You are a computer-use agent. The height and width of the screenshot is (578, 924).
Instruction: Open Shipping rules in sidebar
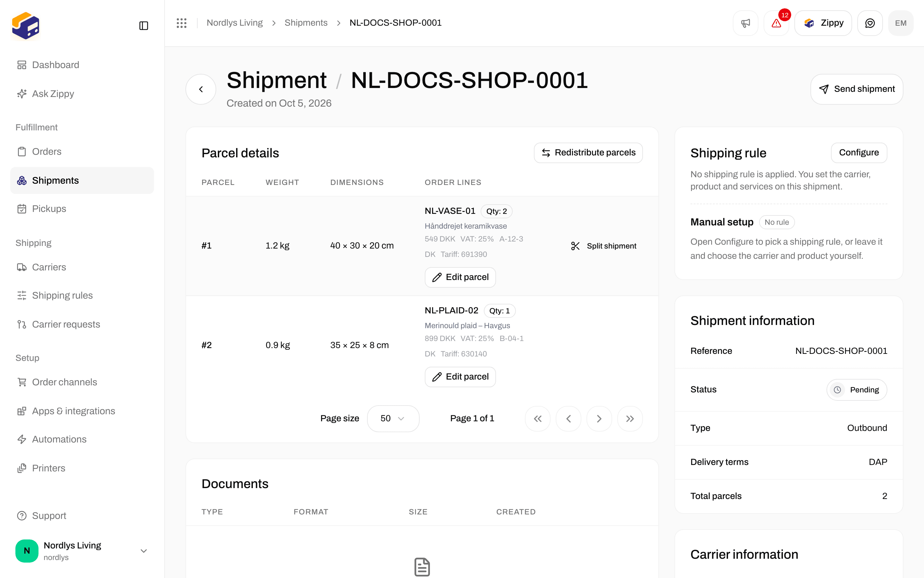[82, 295]
